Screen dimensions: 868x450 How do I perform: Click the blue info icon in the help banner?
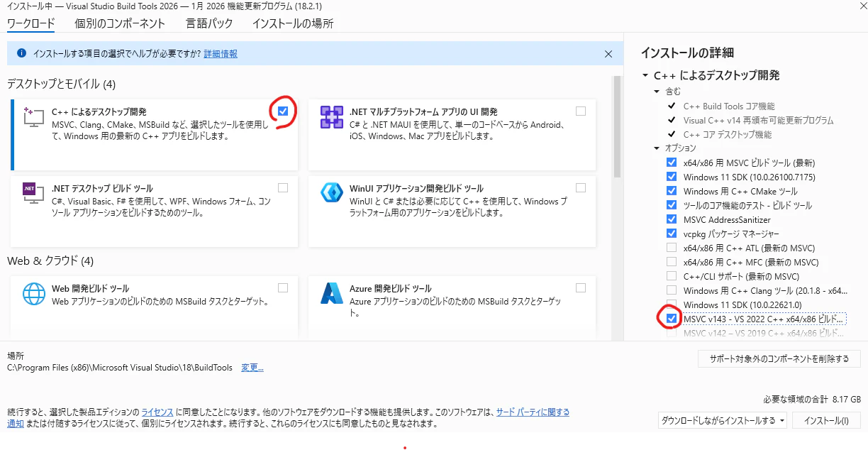tap(21, 53)
